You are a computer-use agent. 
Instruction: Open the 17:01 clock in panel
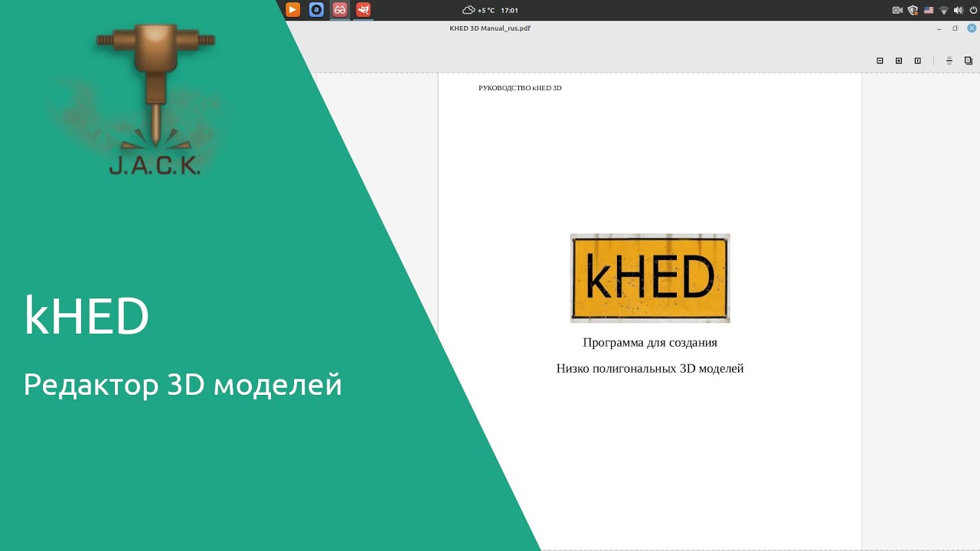pyautogui.click(x=509, y=10)
